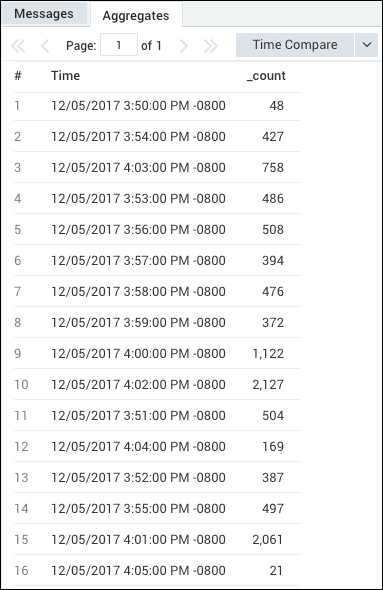The image size is (383, 590).
Task: Click the row with count 758
Action: 157,167
